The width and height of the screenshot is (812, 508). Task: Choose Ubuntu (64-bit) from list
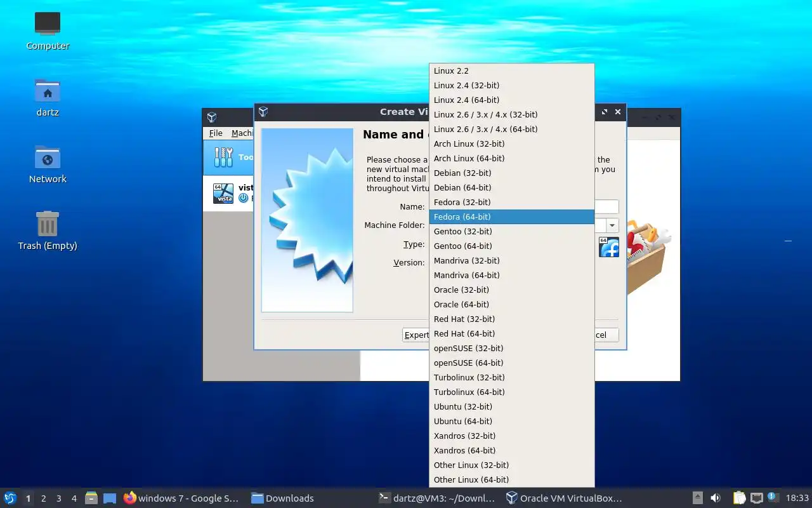pyautogui.click(x=512, y=421)
